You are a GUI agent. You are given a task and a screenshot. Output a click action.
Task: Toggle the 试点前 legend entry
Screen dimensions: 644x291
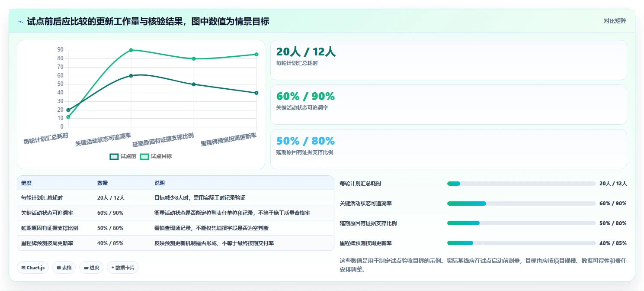pyautogui.click(x=123, y=156)
